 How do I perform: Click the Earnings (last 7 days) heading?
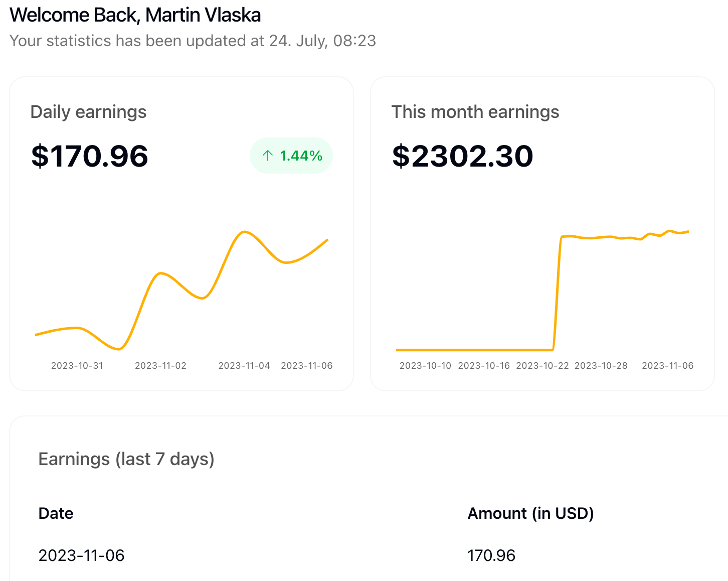pos(126,459)
